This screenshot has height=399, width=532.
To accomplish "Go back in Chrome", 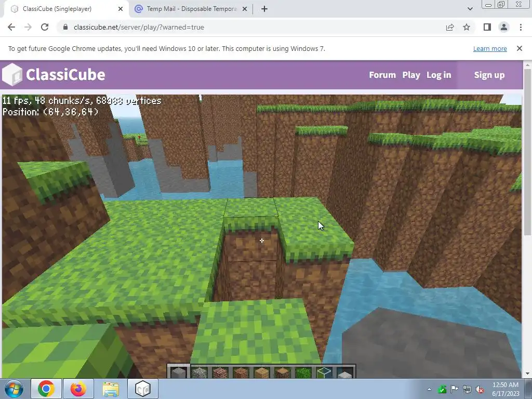I will pos(11,27).
